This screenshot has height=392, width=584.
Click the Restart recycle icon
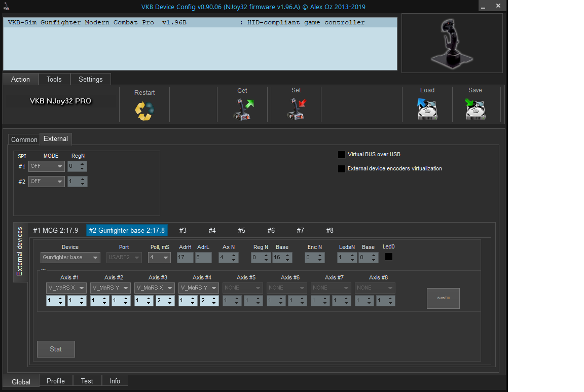pos(144,111)
